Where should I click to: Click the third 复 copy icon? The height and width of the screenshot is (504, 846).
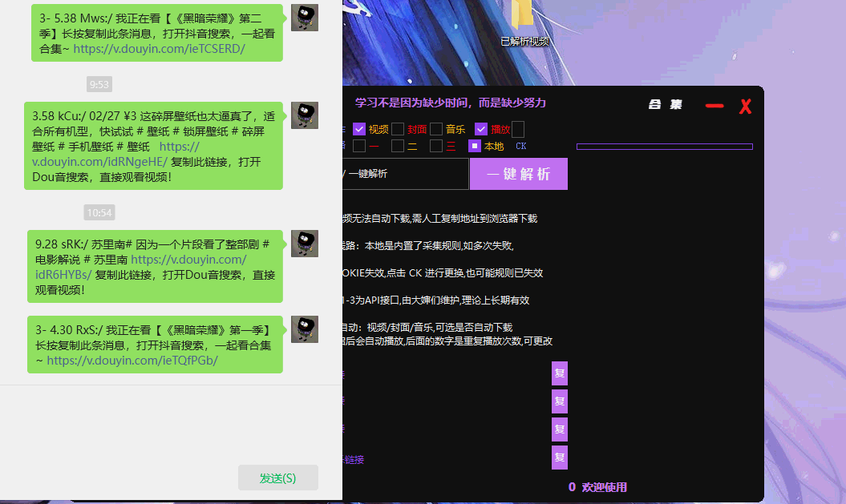[x=559, y=429]
